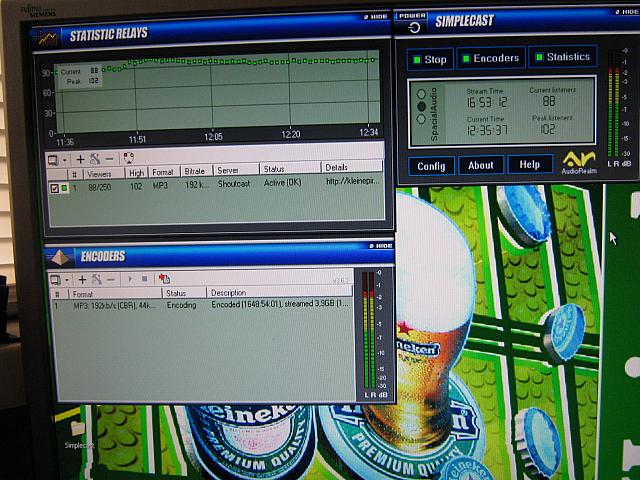
Task: Expand the dropdown arrow in Encoders toolbar
Action: (67, 280)
